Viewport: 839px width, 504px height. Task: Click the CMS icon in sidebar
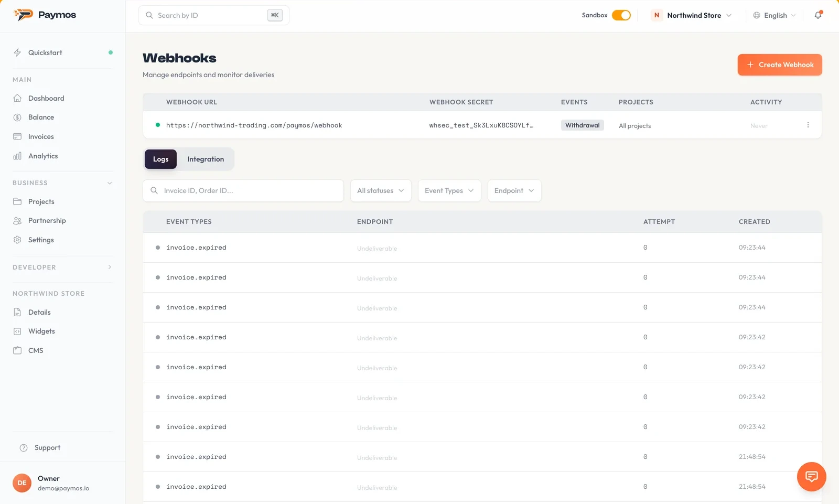[x=17, y=350]
